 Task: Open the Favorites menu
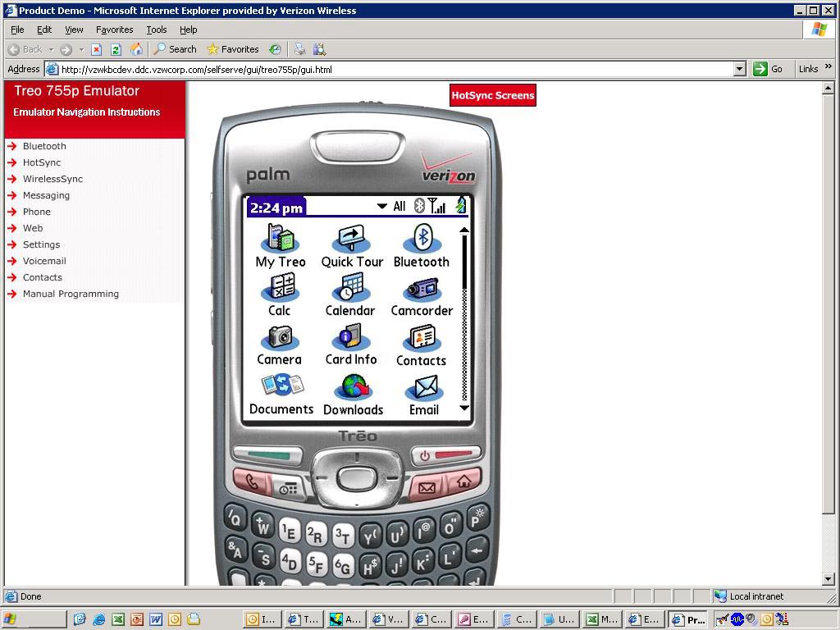[x=114, y=30]
